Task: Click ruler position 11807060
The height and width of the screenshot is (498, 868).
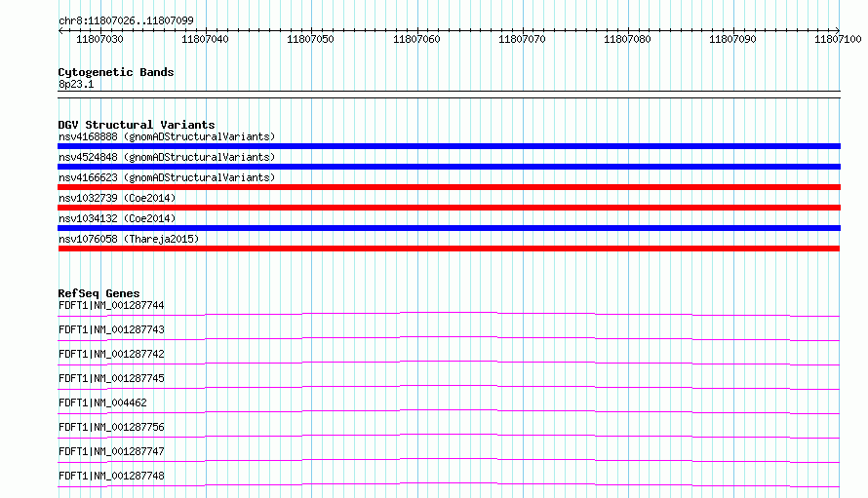Action: 416,39
